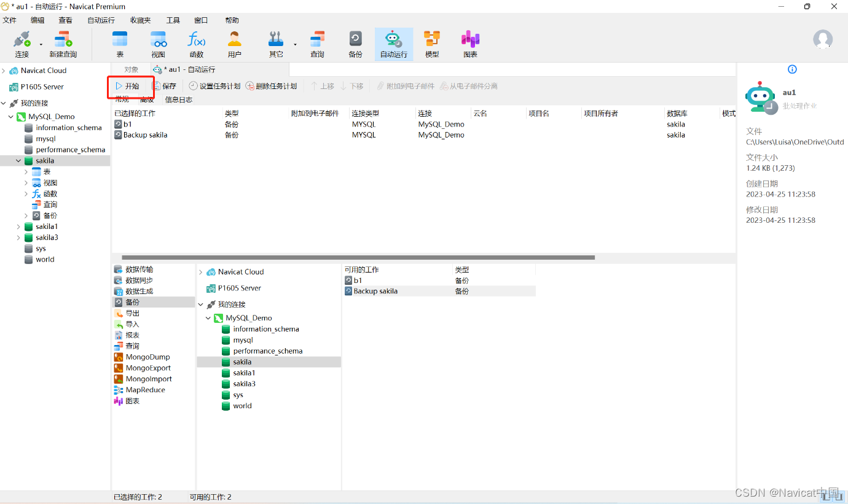Screen dimensions: 848x504
Task: Open the 连接 connection tool in main toolbar
Action: point(22,44)
